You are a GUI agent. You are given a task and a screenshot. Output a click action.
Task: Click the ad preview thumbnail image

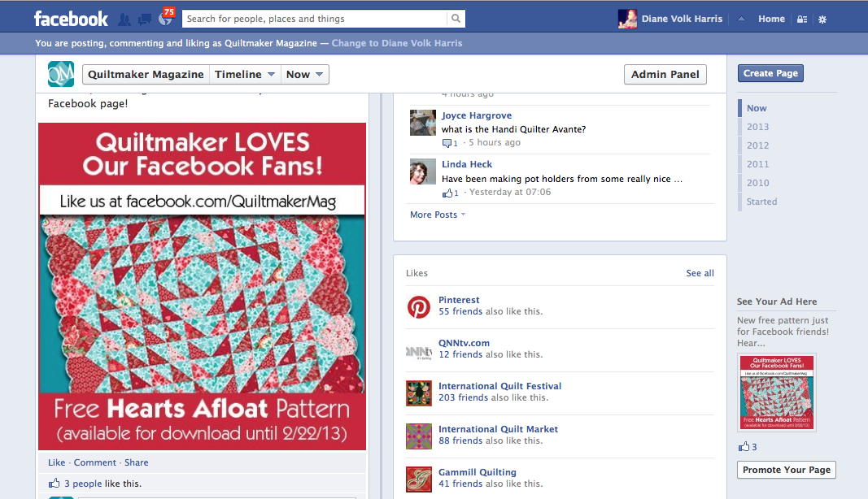pyautogui.click(x=777, y=393)
